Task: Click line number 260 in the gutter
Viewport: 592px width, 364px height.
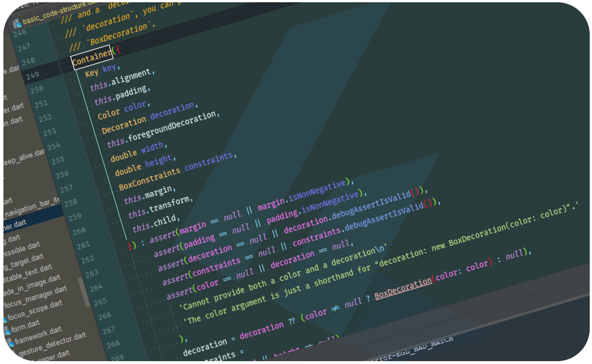Action: pos(80,231)
